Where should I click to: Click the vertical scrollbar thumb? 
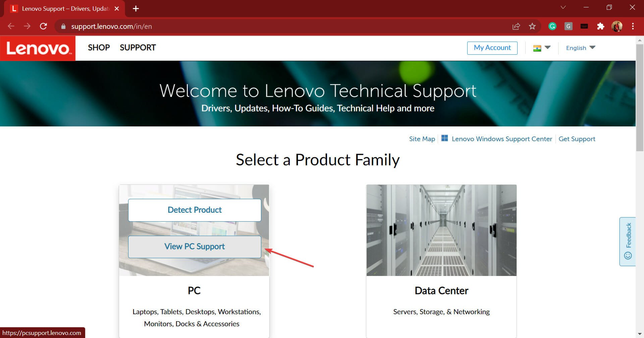point(640,97)
